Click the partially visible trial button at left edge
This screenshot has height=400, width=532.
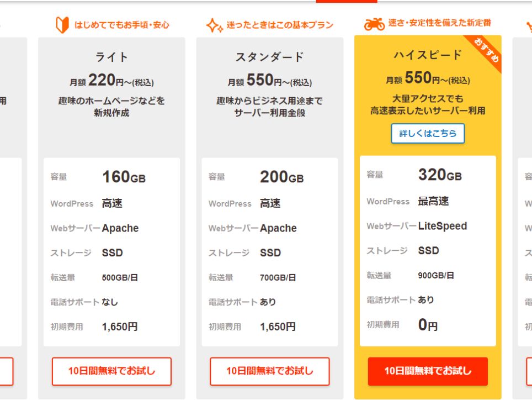click(x=7, y=371)
